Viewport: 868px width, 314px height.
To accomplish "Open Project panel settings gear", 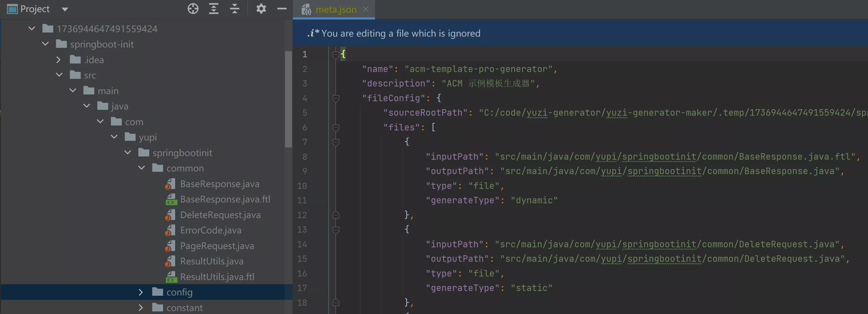I will (261, 9).
